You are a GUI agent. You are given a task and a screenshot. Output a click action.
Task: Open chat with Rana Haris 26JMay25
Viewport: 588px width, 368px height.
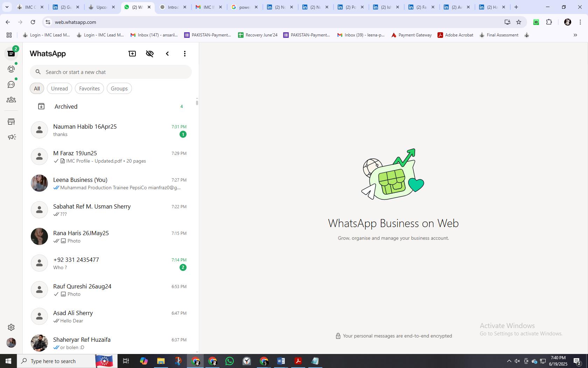click(x=110, y=237)
